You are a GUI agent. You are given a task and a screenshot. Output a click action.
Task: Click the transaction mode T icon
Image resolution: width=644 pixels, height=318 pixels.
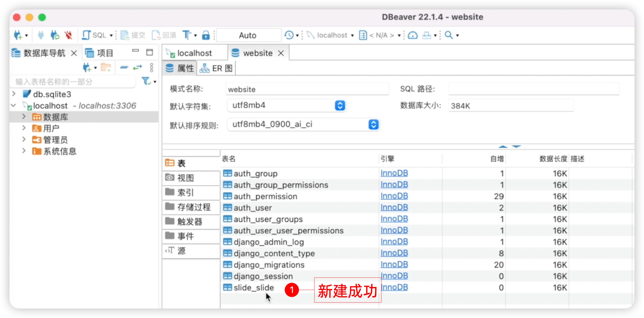coord(187,35)
